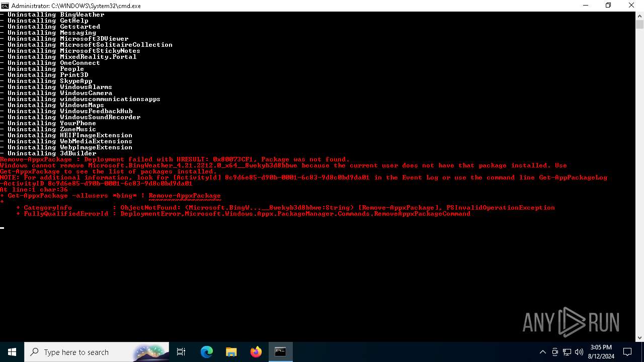Click the 'Uninstalling WindowsCamera' line

[x=56, y=93]
